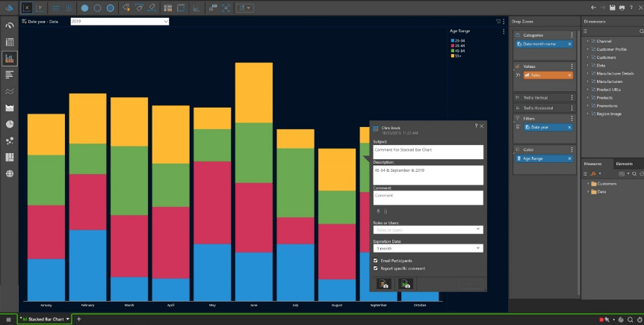Image resolution: width=644 pixels, height=325 pixels.
Task: Remove the Date month name chip
Action: pos(569,44)
